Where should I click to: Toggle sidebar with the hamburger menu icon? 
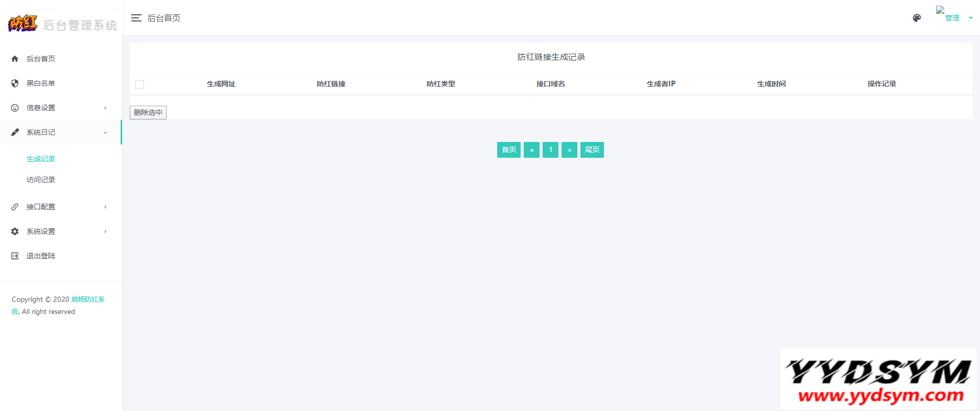pos(136,18)
